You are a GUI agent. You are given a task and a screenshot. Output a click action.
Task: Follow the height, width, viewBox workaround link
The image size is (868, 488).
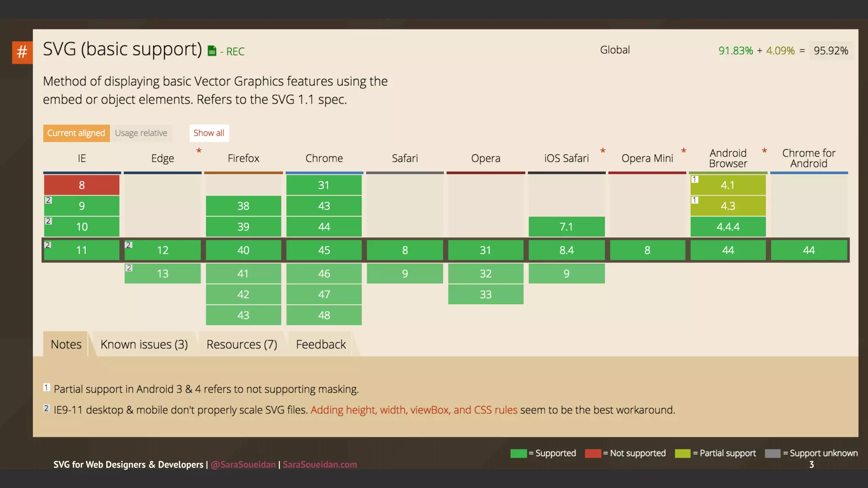pos(414,410)
